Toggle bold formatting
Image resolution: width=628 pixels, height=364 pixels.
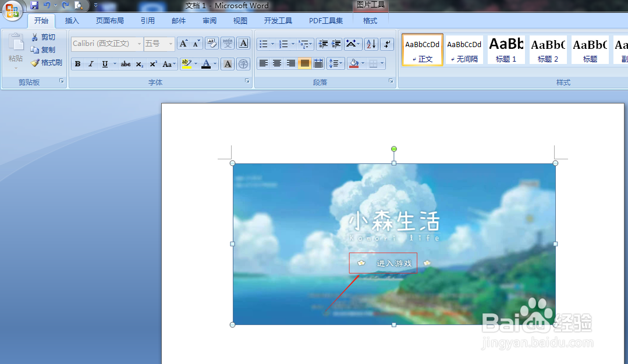[x=77, y=64]
